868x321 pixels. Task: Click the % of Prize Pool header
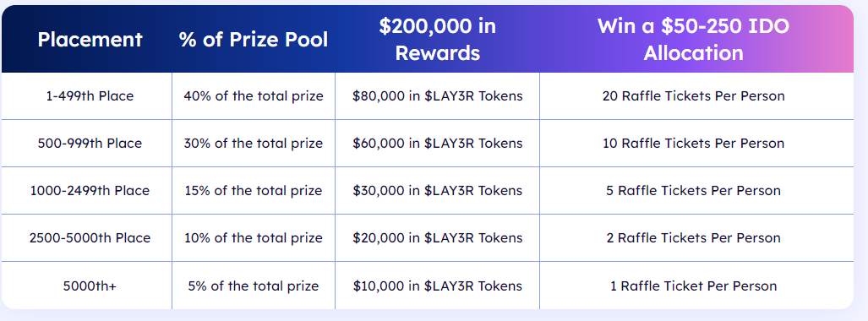254,40
